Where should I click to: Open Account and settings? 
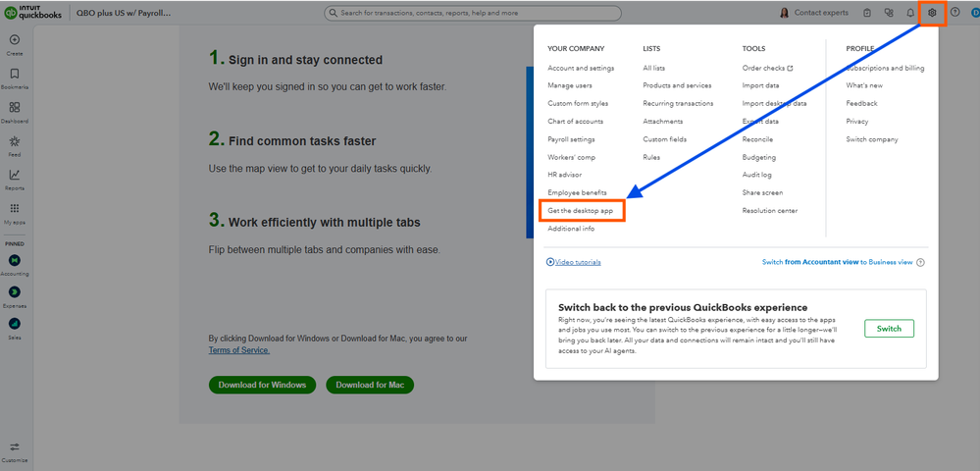(581, 68)
